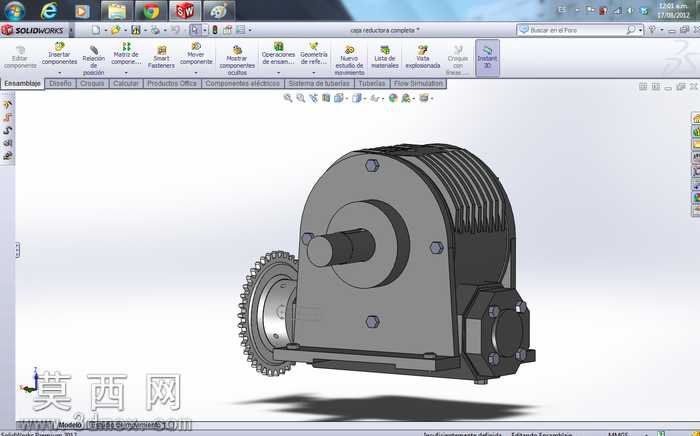Expand Mover componente dropdown arrow
This screenshot has height=436, width=700.
(196, 73)
